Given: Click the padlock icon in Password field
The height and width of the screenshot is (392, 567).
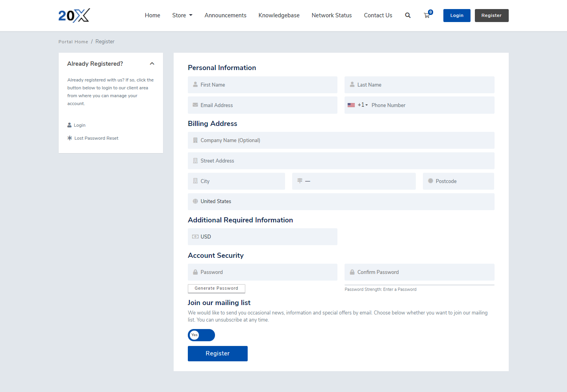Looking at the screenshot, I should pyautogui.click(x=195, y=272).
